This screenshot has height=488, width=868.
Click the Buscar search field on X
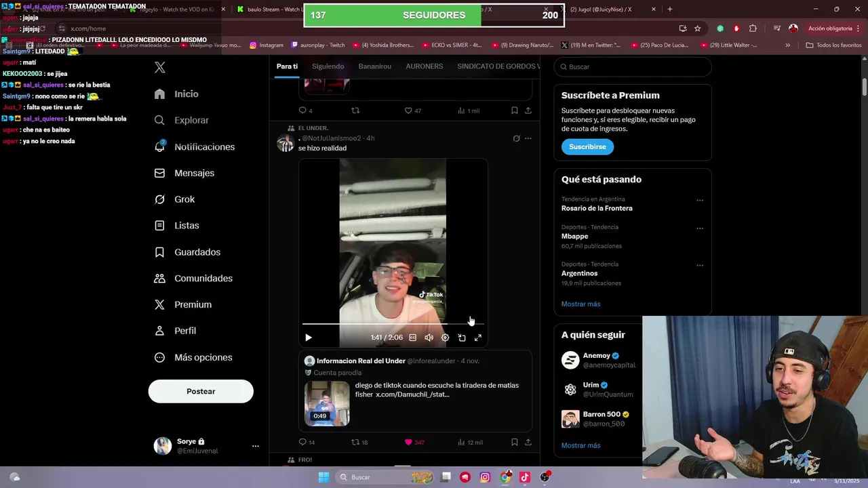(x=633, y=66)
